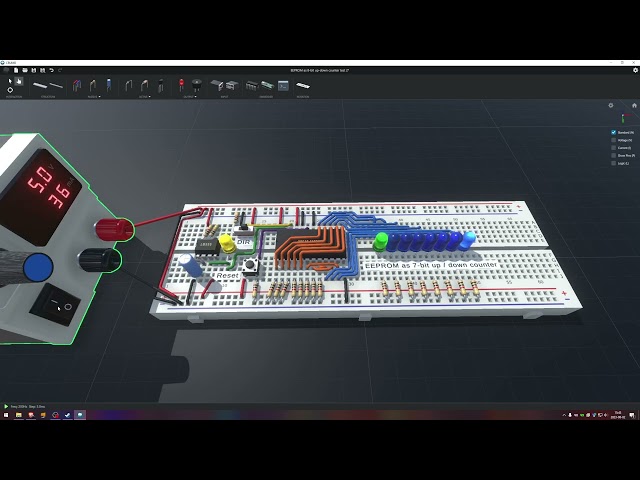Pick the first switch input component
Viewport: 640px width, 480px height.
[x=217, y=85]
